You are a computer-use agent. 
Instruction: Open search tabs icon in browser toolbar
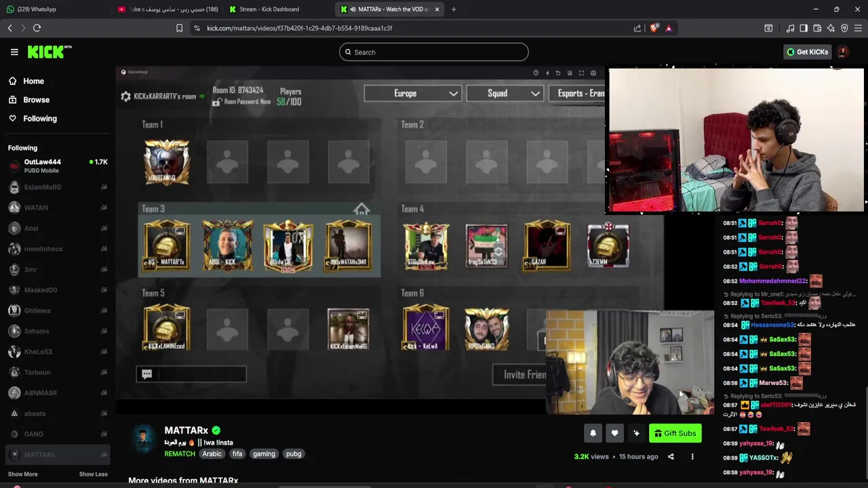768,28
